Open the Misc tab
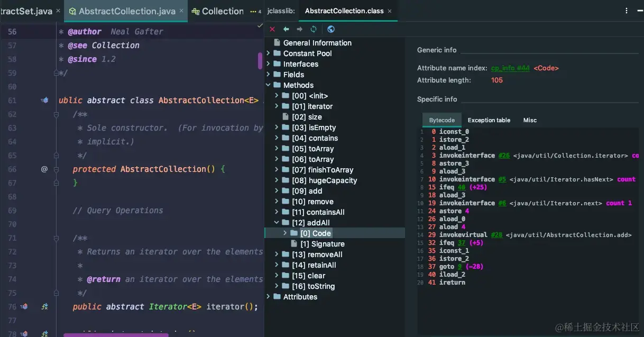This screenshot has height=337, width=644. tap(530, 120)
